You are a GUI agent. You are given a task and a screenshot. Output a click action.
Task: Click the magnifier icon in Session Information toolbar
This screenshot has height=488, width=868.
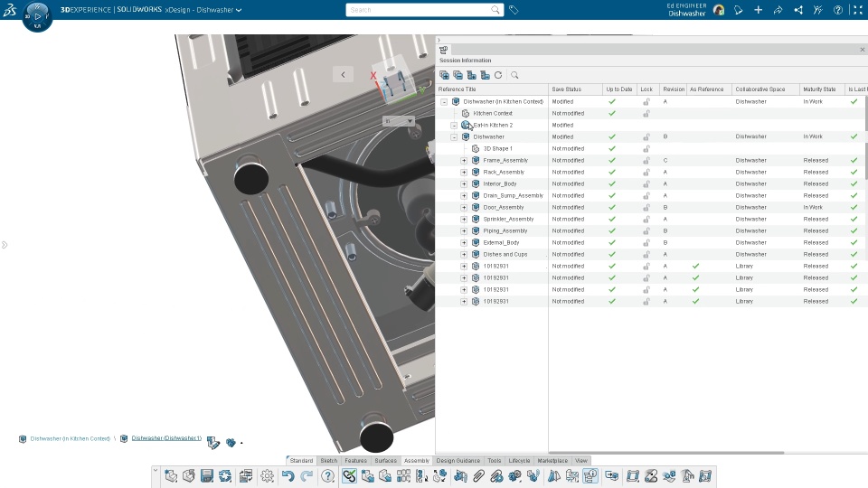514,75
